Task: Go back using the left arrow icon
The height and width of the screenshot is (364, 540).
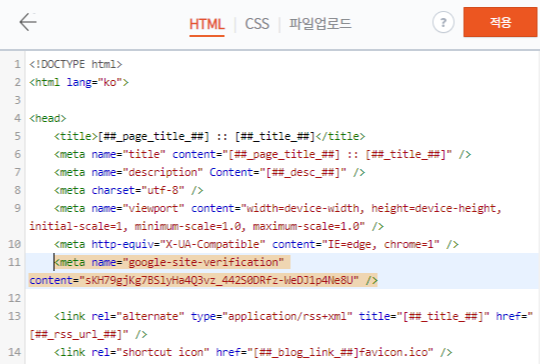Action: (28, 22)
